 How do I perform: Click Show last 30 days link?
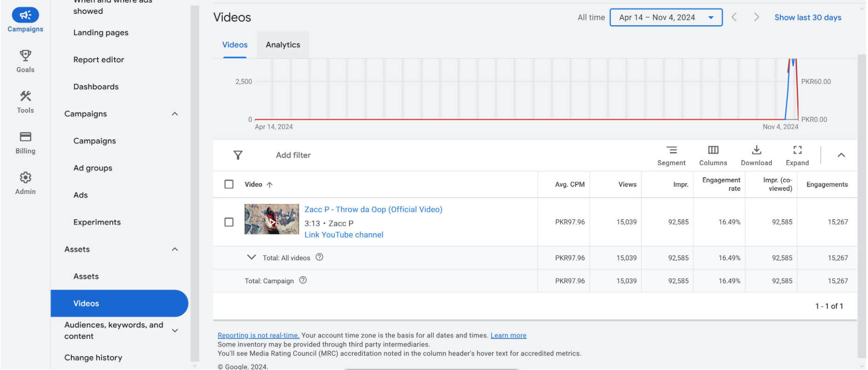(807, 18)
